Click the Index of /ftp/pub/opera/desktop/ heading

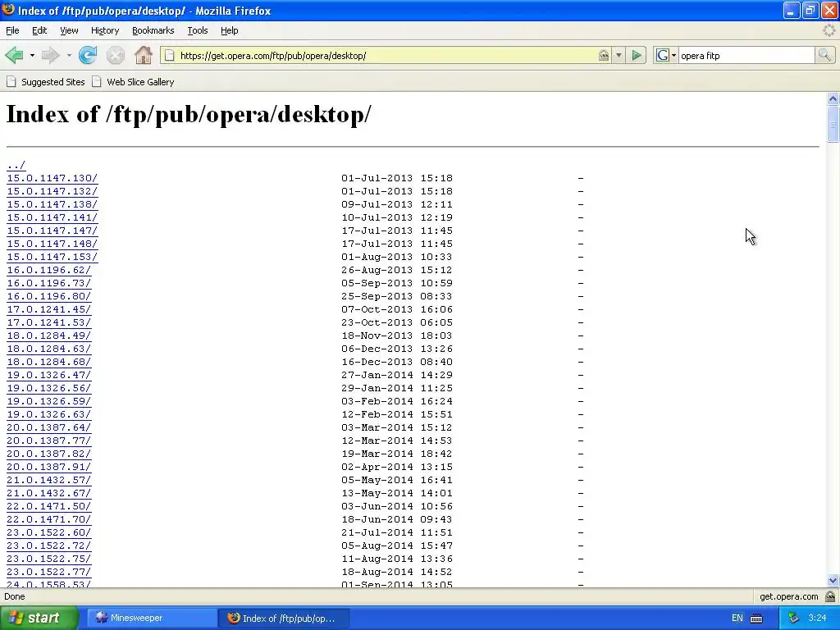[x=188, y=114]
